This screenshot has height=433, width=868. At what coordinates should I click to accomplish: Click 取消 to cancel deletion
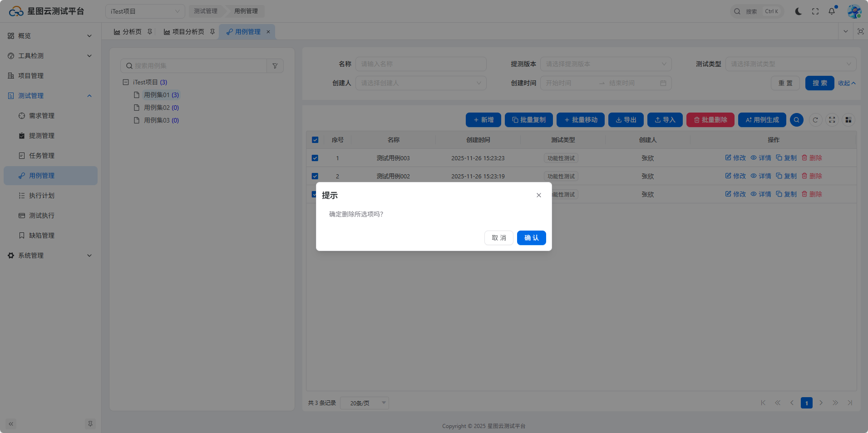coord(498,238)
